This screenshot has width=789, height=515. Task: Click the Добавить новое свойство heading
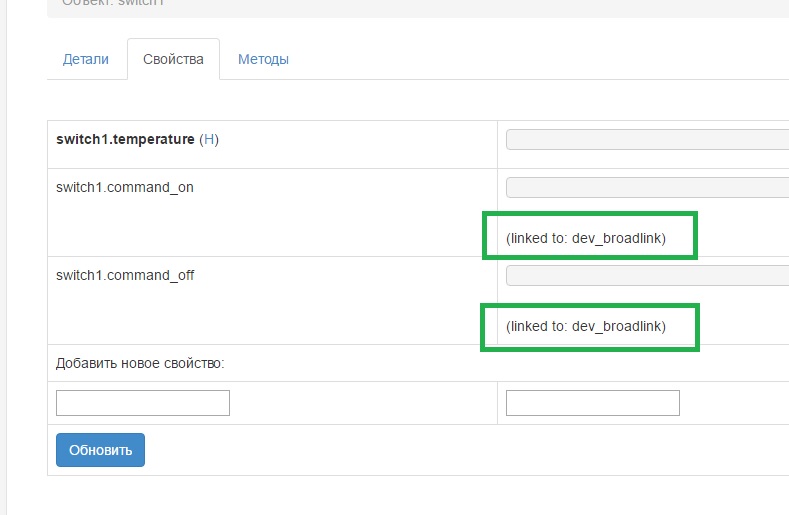[140, 362]
